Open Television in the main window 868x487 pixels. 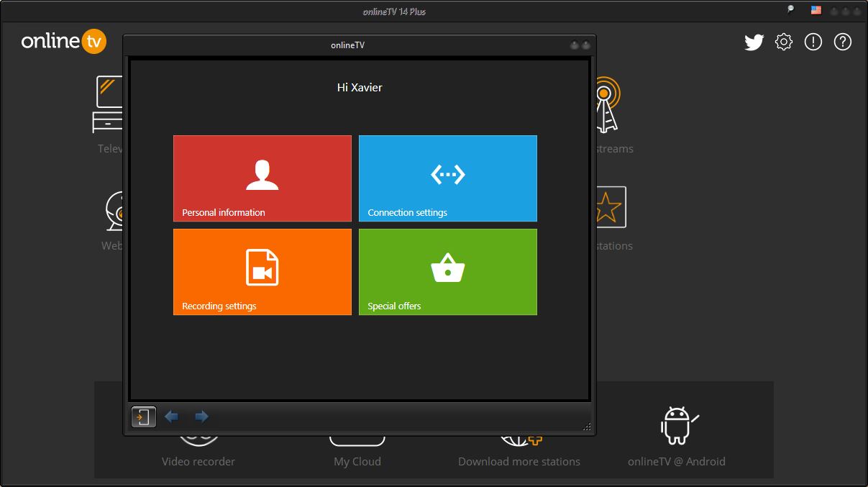(x=109, y=114)
